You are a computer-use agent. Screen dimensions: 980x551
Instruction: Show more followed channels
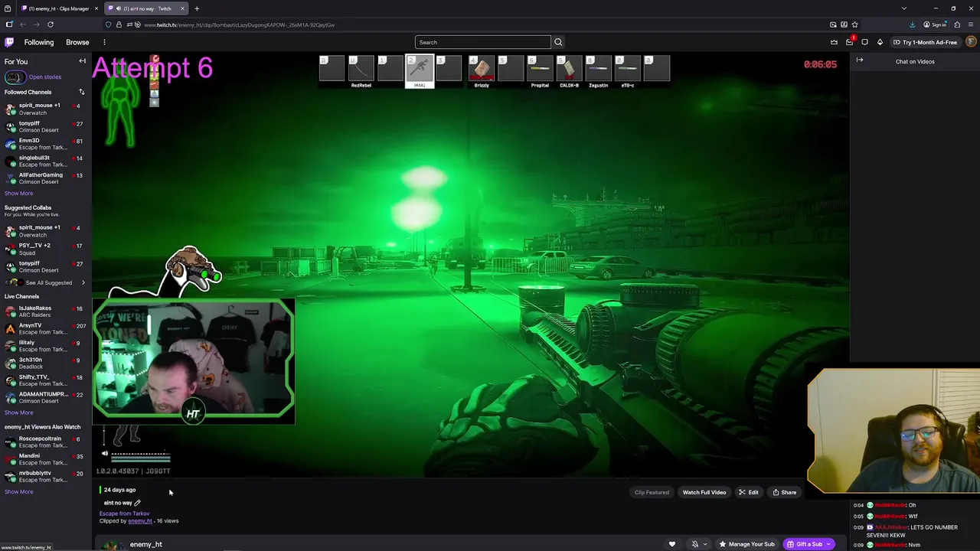(19, 193)
